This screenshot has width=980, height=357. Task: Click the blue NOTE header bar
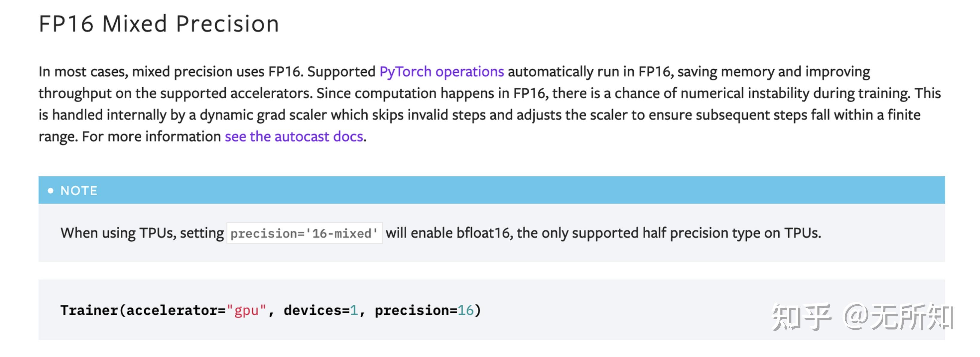[491, 190]
